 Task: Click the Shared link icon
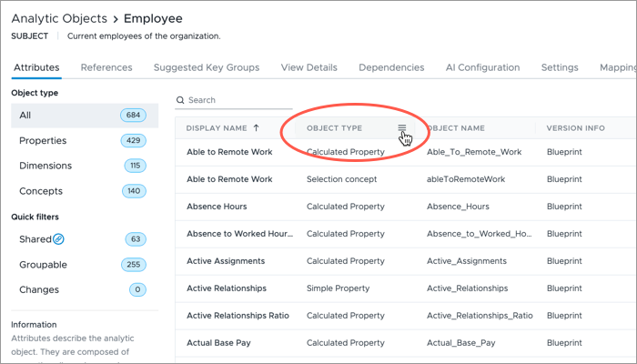click(58, 239)
